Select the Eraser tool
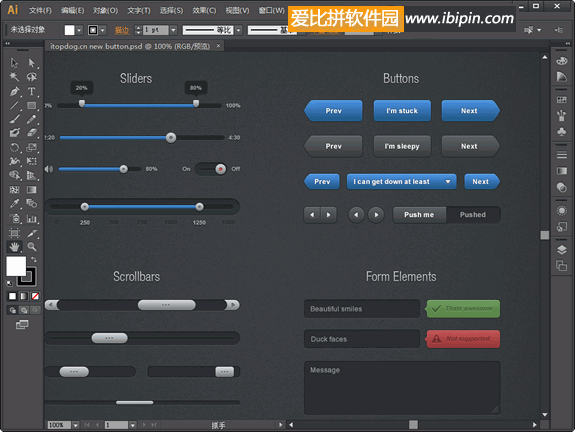This screenshot has width=575, height=432. click(x=32, y=133)
